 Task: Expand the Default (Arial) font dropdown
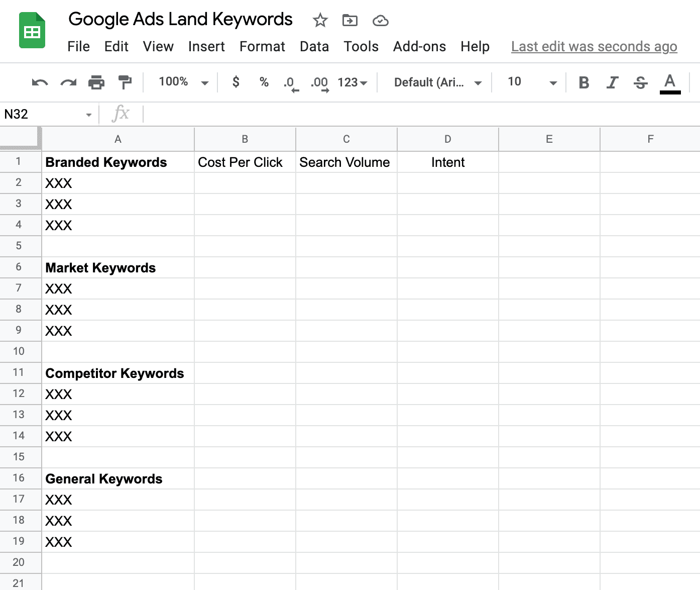click(437, 82)
